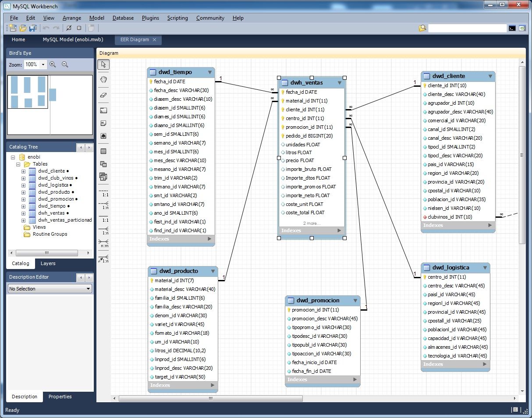Select the Text Note tool

tap(104, 123)
